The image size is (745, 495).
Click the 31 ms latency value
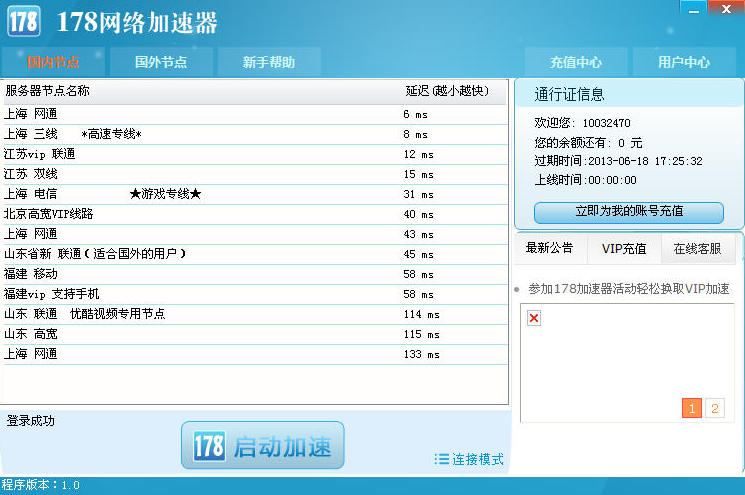tap(419, 194)
